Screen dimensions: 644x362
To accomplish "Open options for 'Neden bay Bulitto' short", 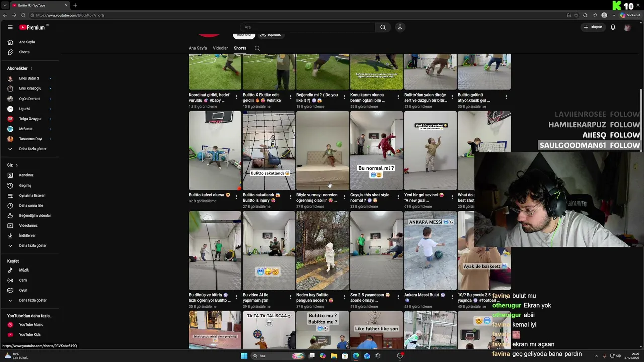I will [345, 297].
